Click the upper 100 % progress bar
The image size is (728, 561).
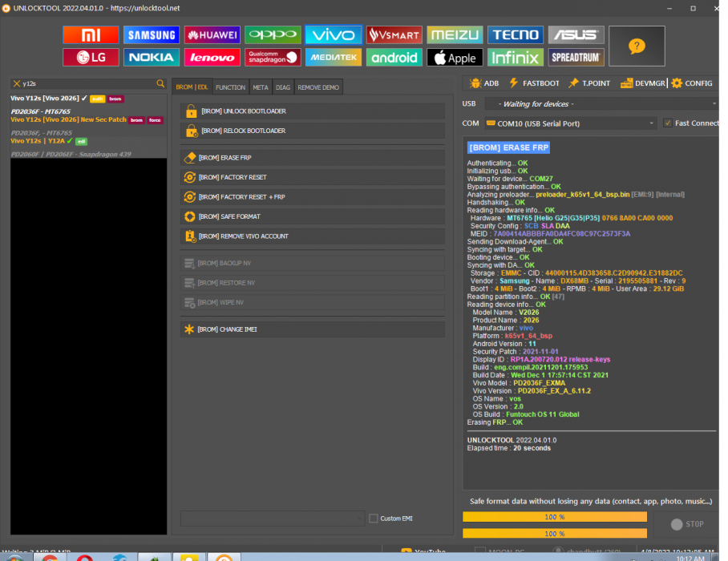coord(555,517)
